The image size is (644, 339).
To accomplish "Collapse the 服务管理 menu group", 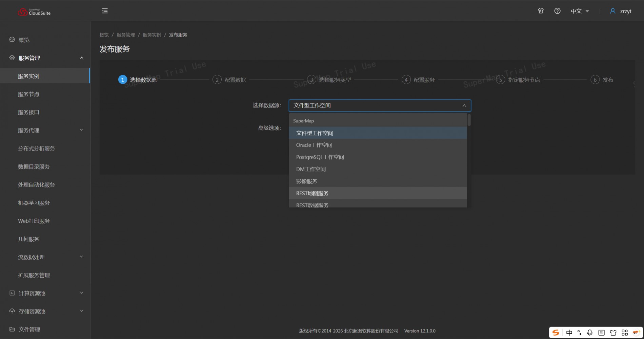I will click(45, 58).
